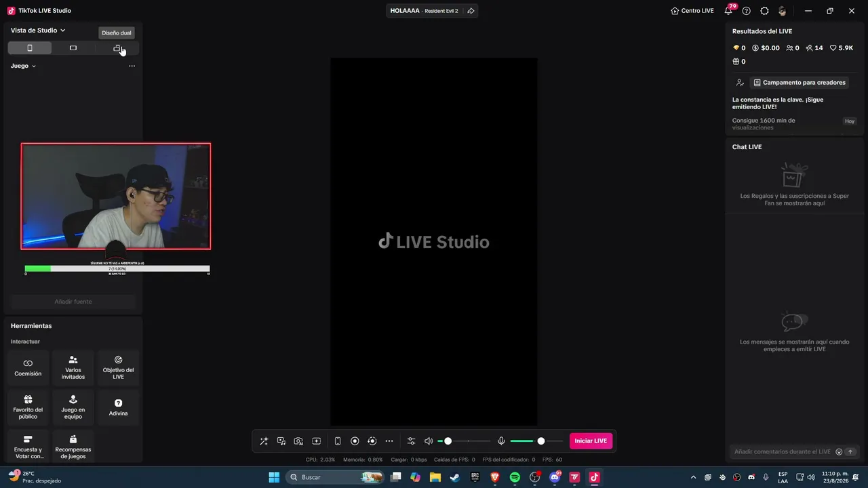The width and height of the screenshot is (868, 488).
Task: Click the taskbar Buscar search box
Action: pos(336,477)
